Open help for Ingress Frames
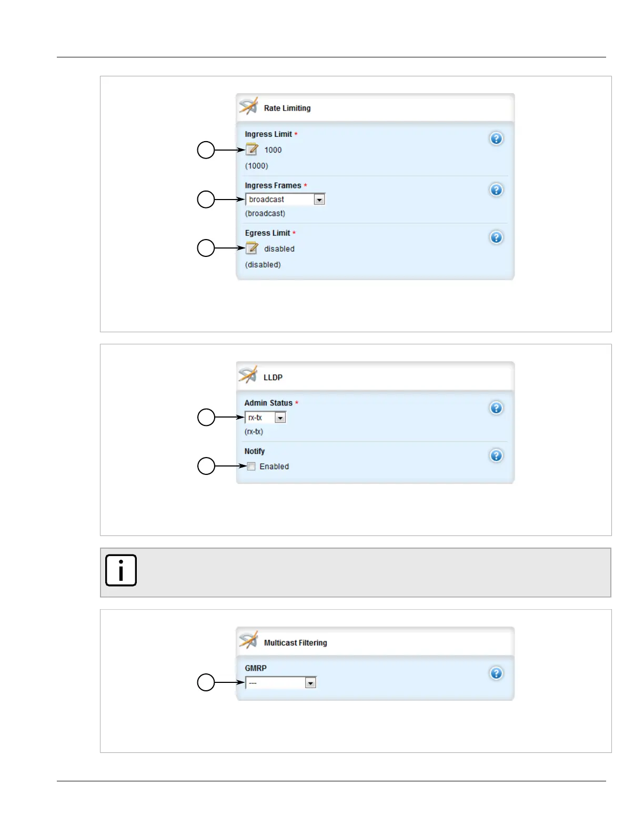The width and height of the screenshot is (644, 834). (496, 190)
